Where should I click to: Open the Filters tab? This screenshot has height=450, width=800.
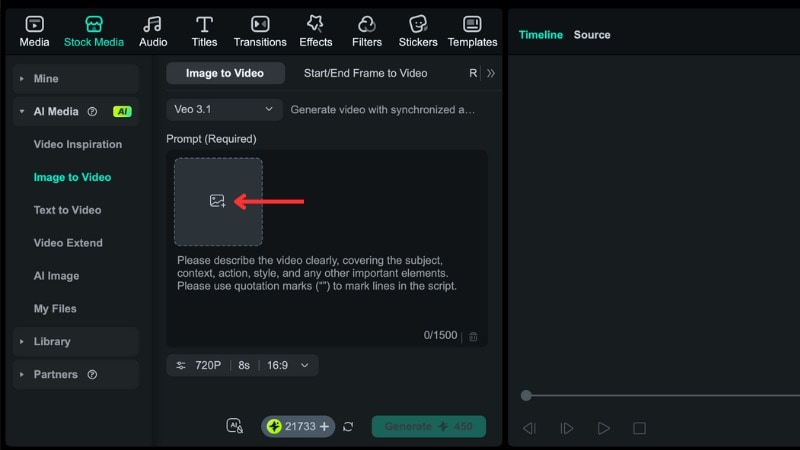click(367, 32)
